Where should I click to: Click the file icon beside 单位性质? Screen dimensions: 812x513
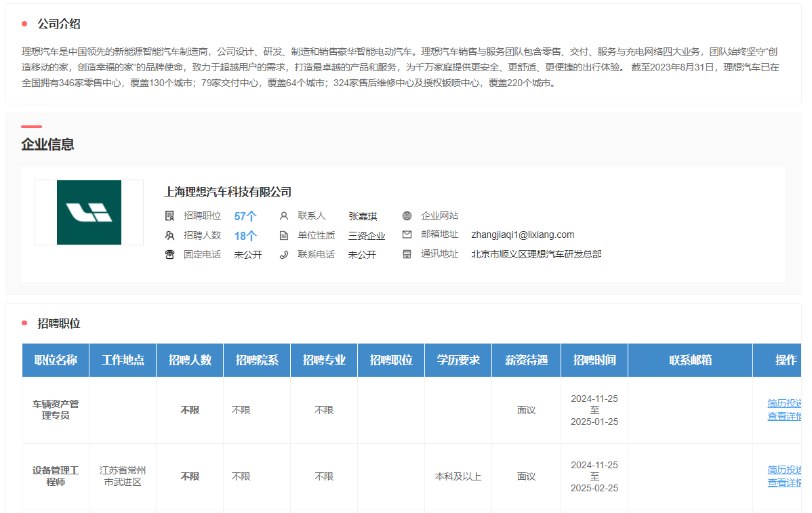tap(284, 236)
